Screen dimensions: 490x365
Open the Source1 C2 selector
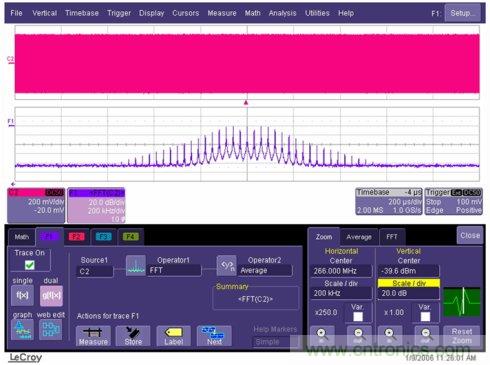[x=95, y=271]
